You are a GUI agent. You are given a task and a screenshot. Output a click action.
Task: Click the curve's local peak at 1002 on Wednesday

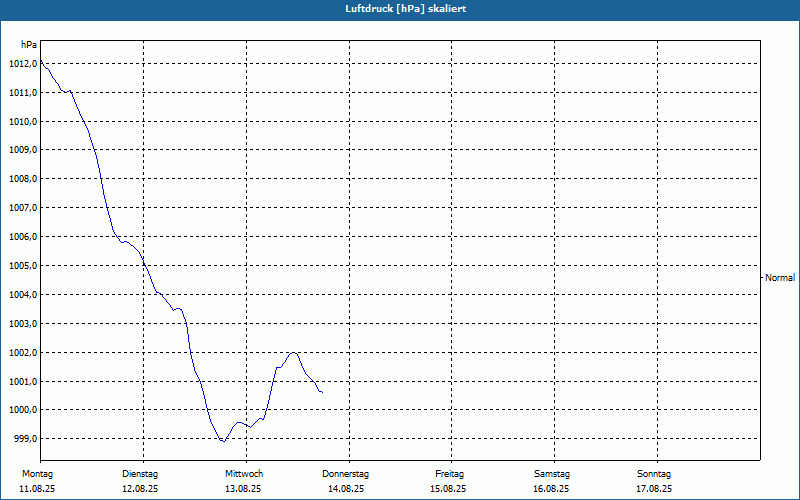[x=293, y=353]
